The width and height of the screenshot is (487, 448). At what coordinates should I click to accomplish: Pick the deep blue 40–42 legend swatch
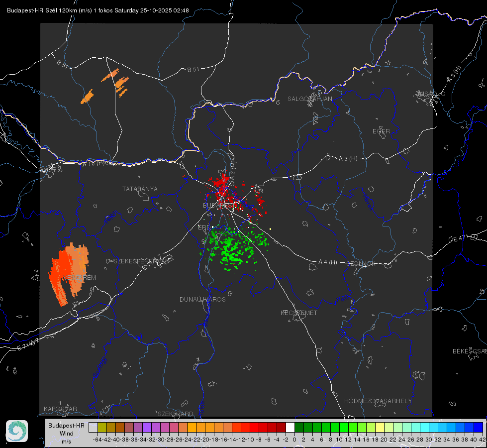point(479,427)
